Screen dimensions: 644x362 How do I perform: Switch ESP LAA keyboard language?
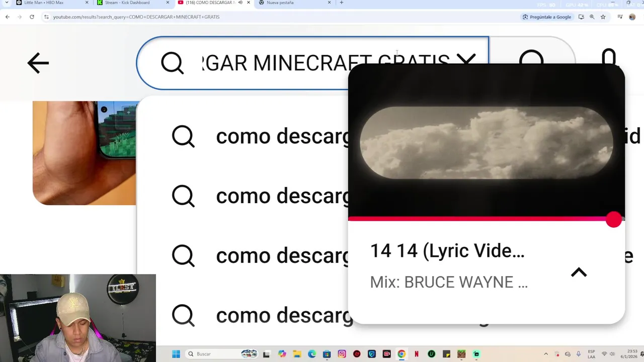coord(592,354)
